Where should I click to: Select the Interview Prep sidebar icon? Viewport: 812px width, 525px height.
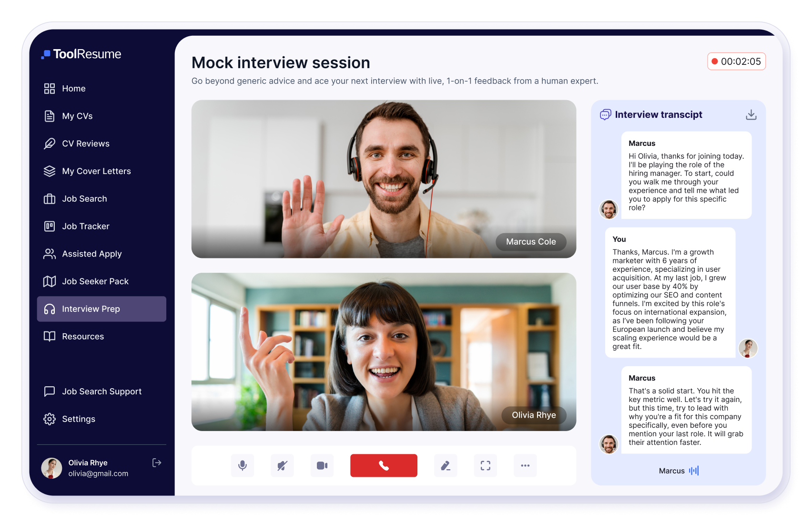[x=50, y=309]
